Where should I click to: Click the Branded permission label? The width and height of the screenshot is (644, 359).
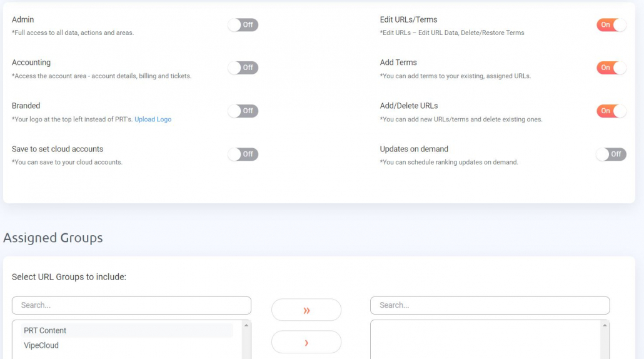coord(26,106)
